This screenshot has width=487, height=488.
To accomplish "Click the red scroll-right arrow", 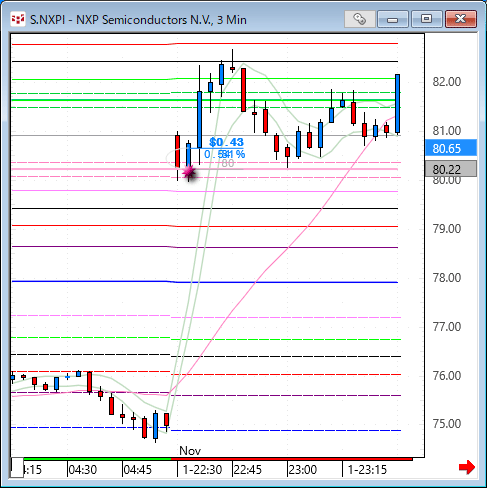I will 467,467.
